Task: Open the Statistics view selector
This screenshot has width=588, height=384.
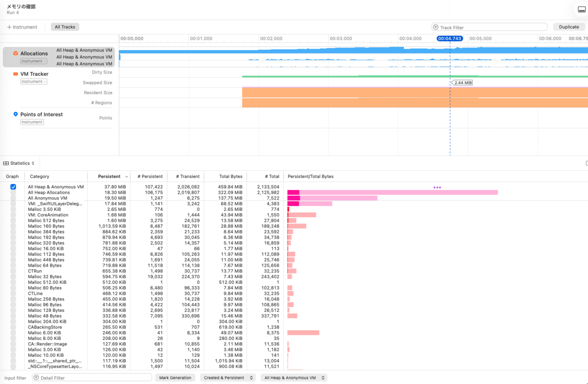Action: point(19,163)
